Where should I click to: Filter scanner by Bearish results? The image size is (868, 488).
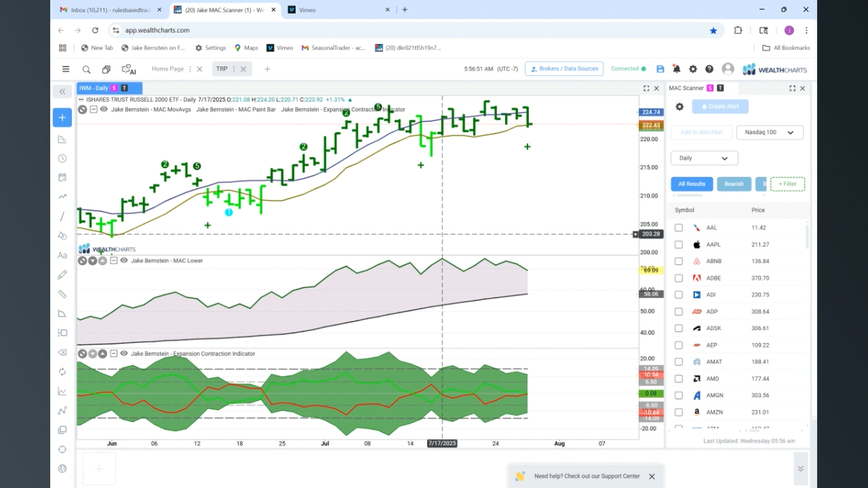[734, 184]
